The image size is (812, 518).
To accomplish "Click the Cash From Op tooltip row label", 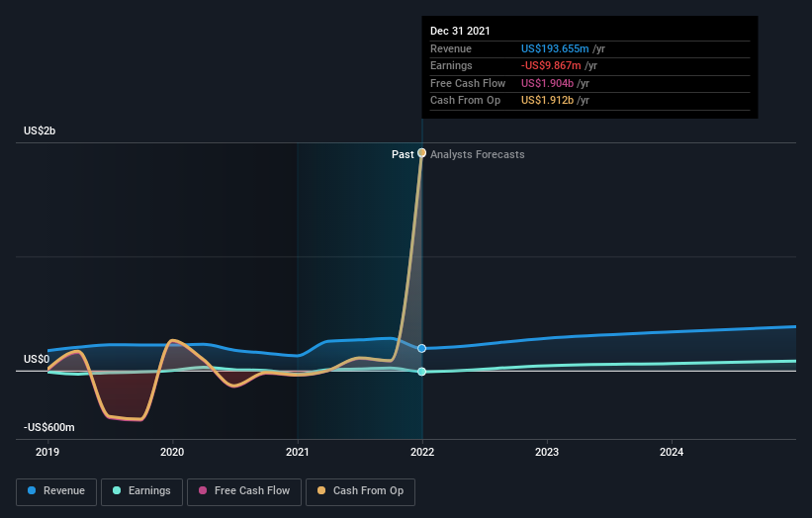I will point(465,101).
